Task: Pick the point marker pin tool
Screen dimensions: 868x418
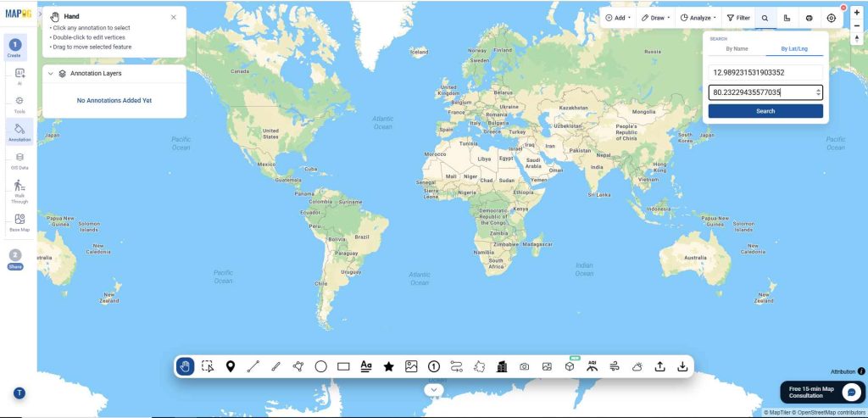Action: tap(231, 366)
